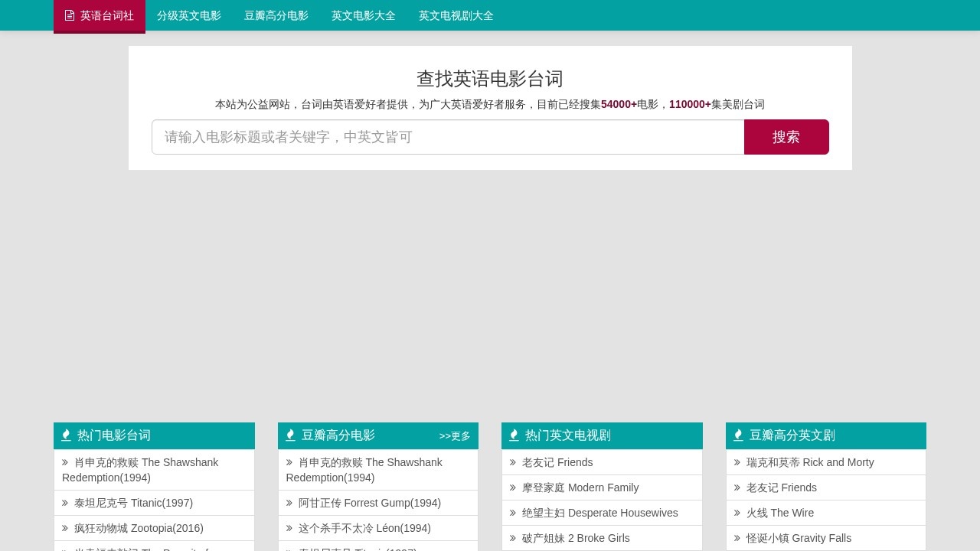Open the 分级英文电影 menu item
The image size is (980, 551).
[x=188, y=15]
